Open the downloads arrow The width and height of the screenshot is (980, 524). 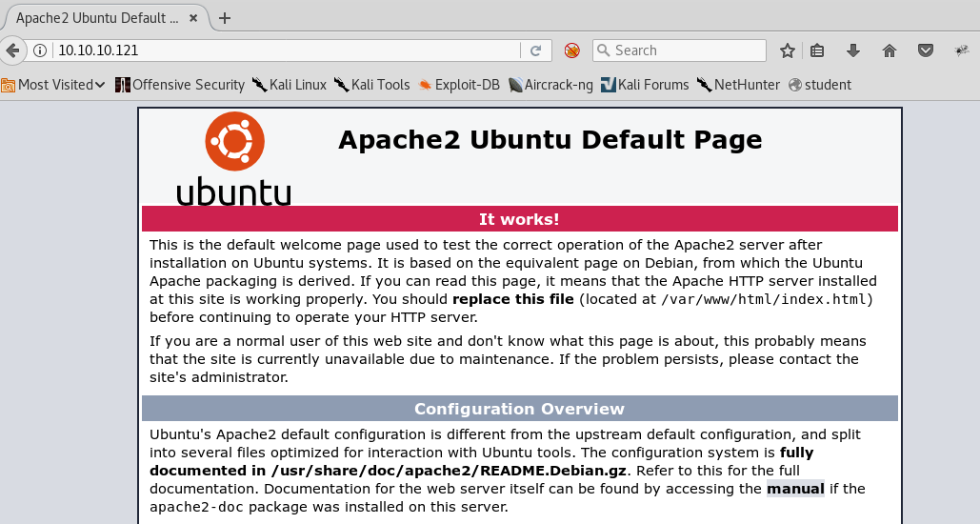(853, 50)
